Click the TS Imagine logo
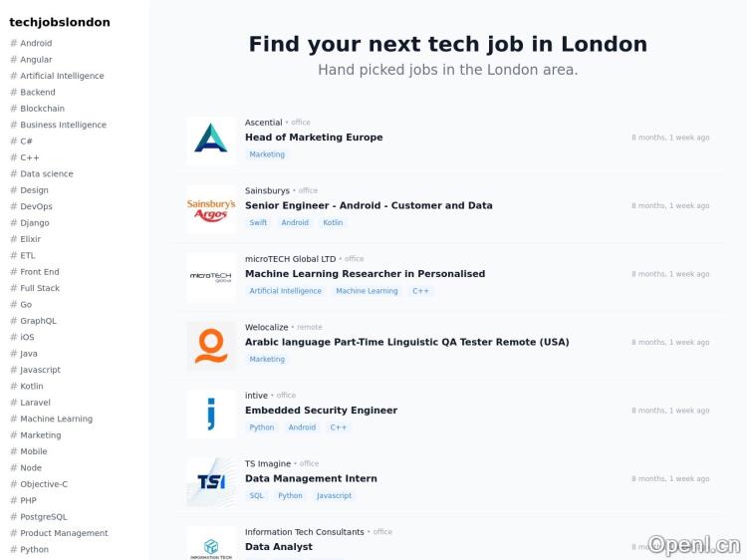The width and height of the screenshot is (747, 560). click(211, 481)
